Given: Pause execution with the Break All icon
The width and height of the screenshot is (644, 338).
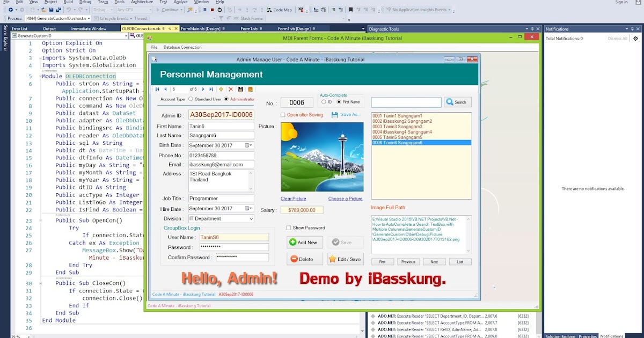Looking at the screenshot, I should click(204, 9).
